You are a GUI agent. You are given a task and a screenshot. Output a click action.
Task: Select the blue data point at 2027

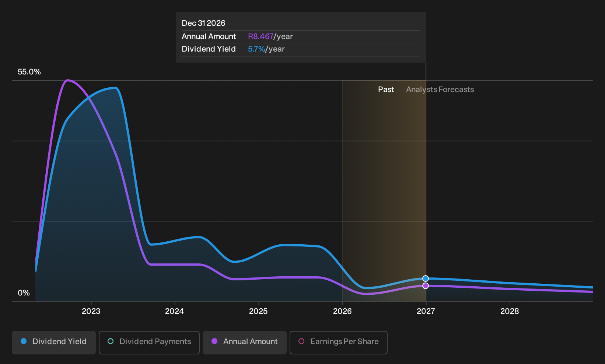tap(426, 279)
